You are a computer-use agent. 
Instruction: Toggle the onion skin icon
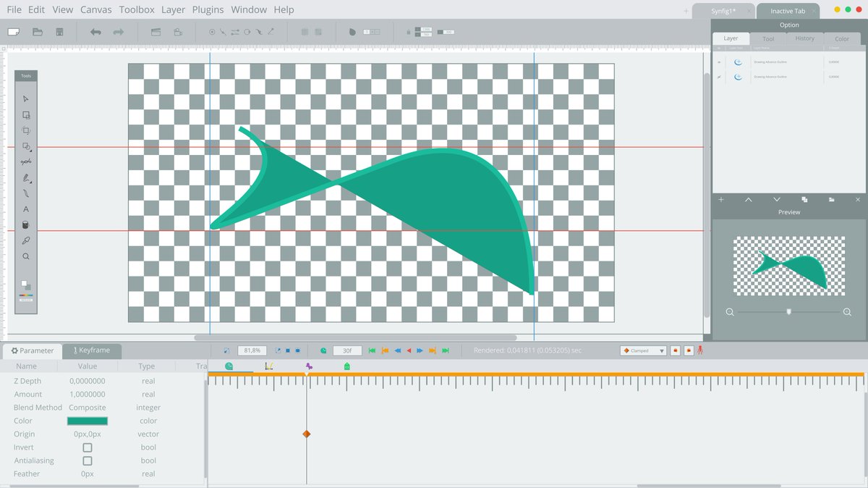(352, 32)
